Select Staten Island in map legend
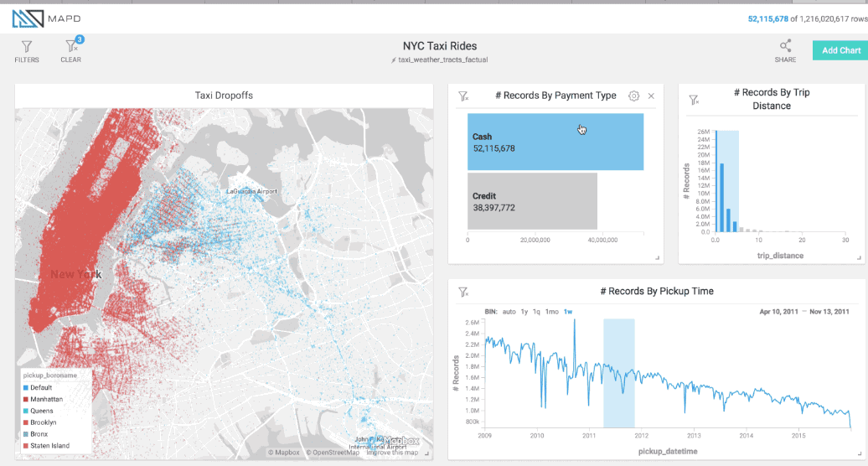This screenshot has width=868, height=466. coord(46,446)
